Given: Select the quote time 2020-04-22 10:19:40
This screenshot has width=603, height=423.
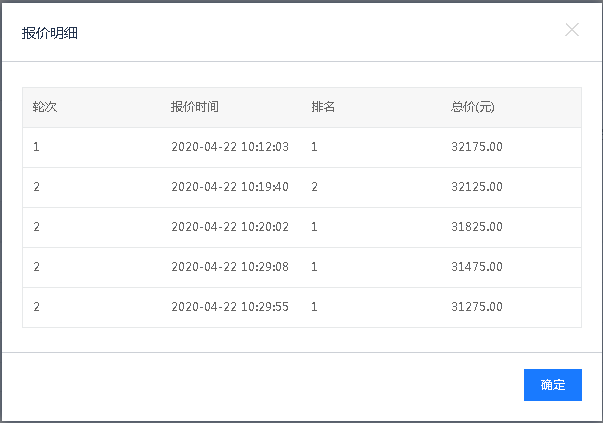Looking at the screenshot, I should (230, 187).
